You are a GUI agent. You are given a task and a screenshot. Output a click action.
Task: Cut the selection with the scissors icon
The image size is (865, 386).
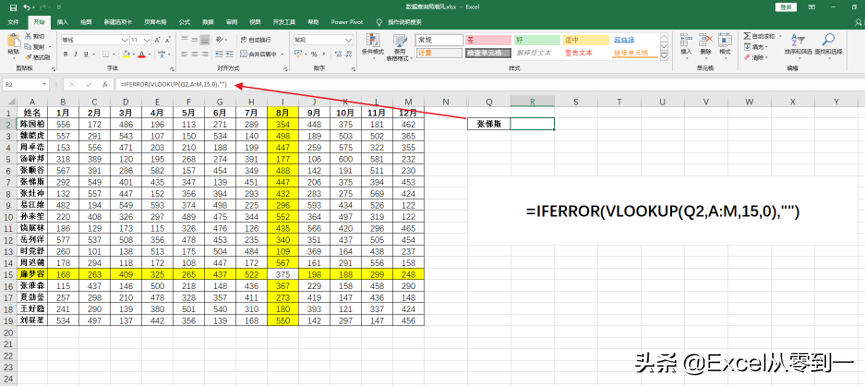tap(28, 36)
